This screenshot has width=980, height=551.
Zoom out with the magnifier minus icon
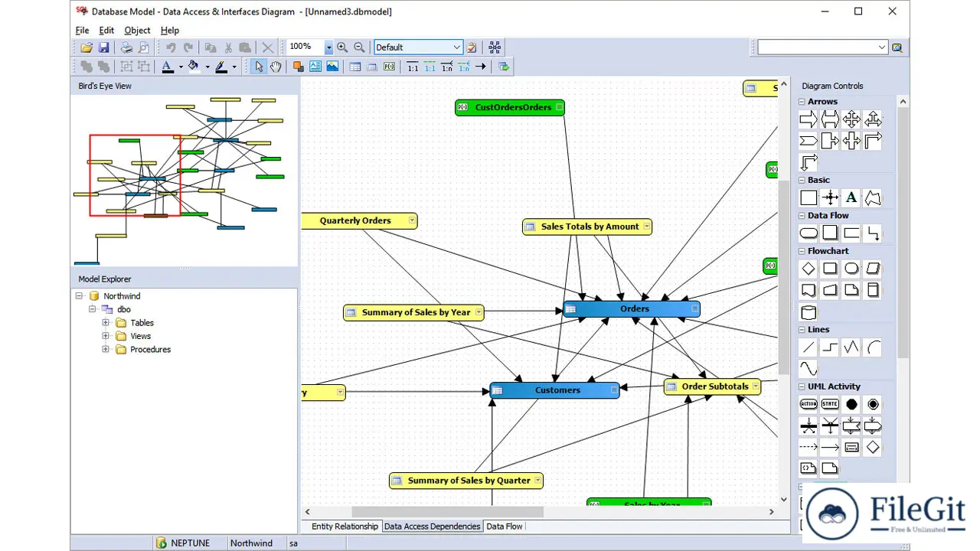(359, 47)
